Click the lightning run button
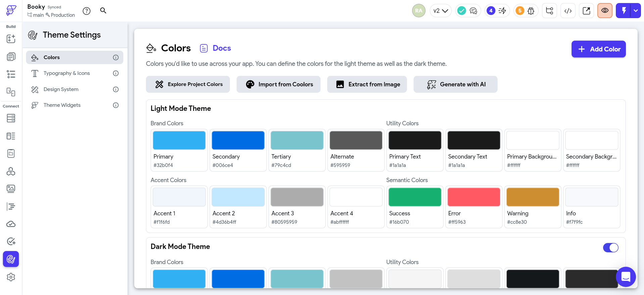644x295 pixels. [624, 11]
